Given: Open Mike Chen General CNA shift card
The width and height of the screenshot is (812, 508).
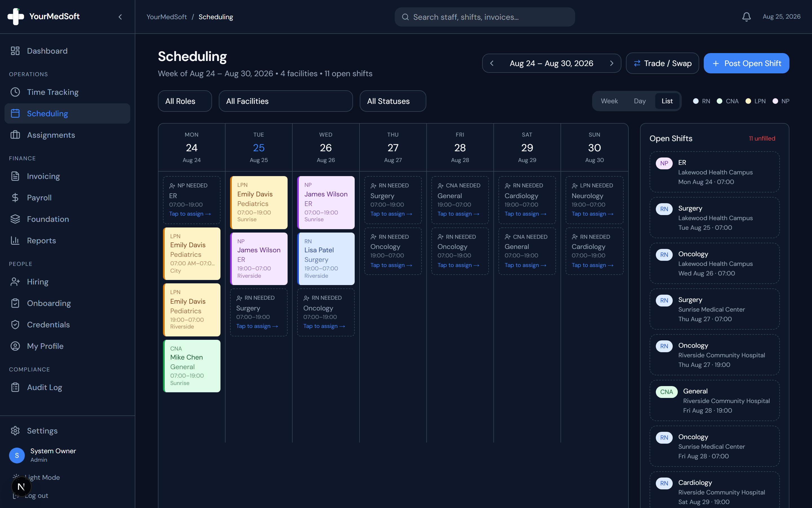Looking at the screenshot, I should 192,366.
